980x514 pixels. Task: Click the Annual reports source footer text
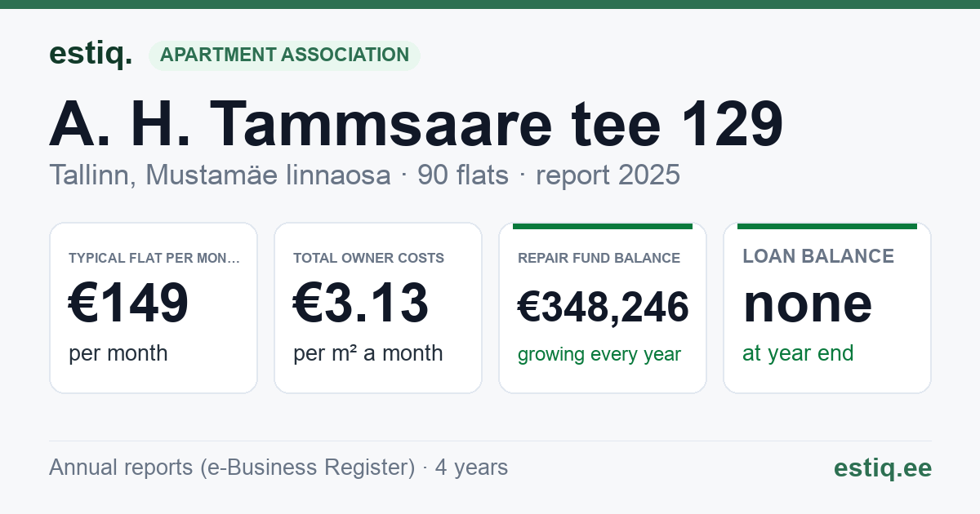[278, 467]
